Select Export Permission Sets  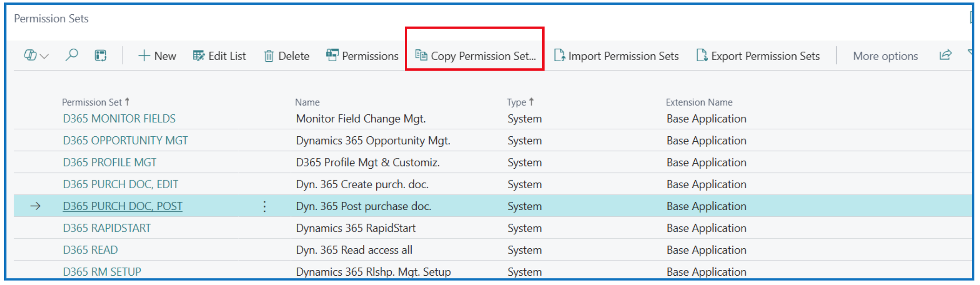758,56
